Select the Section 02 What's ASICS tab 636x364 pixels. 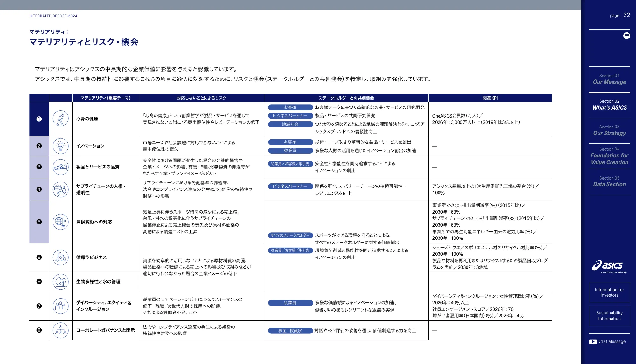609,105
